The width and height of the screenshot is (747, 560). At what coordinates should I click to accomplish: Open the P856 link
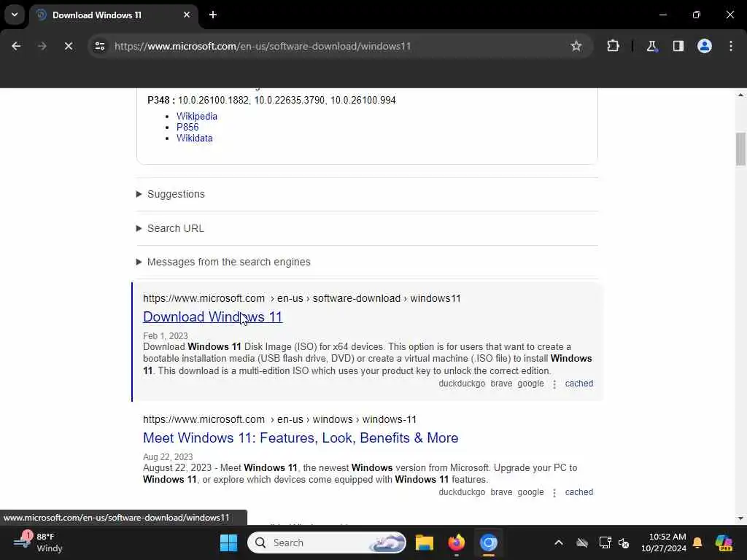click(187, 127)
